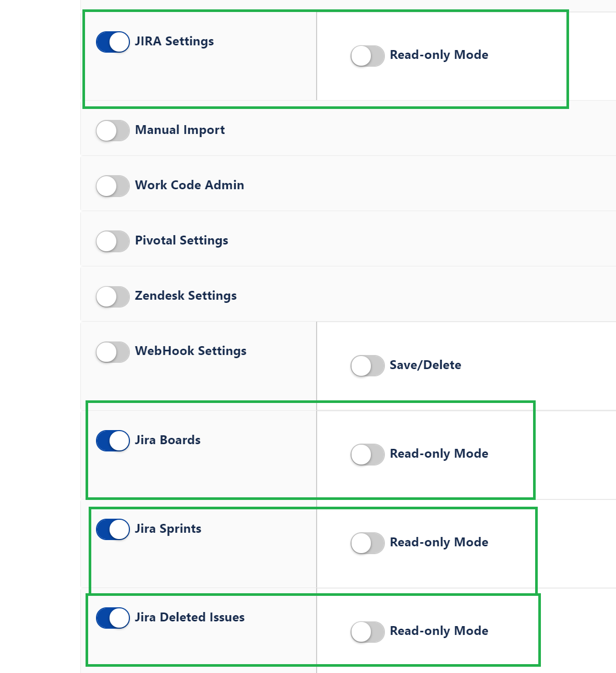Switch off Jira Deleted Issues access
Screen dimensions: 616x673
pos(112,618)
